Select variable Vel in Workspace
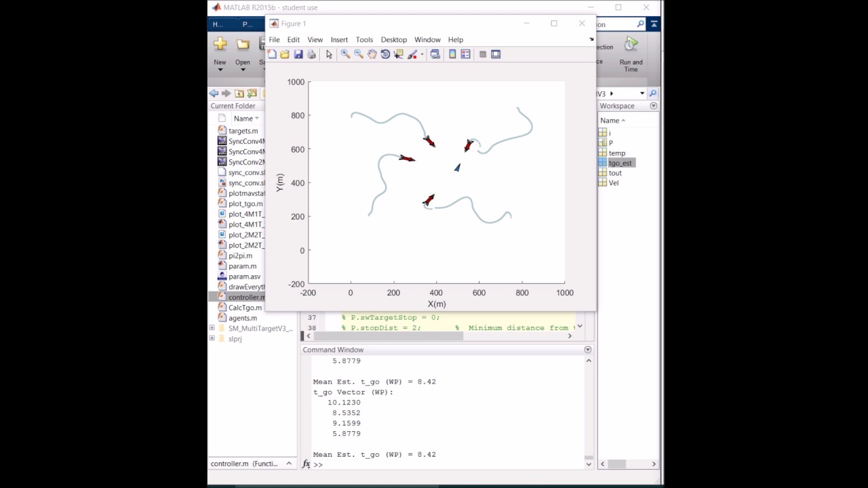The image size is (868, 488). [x=614, y=182]
